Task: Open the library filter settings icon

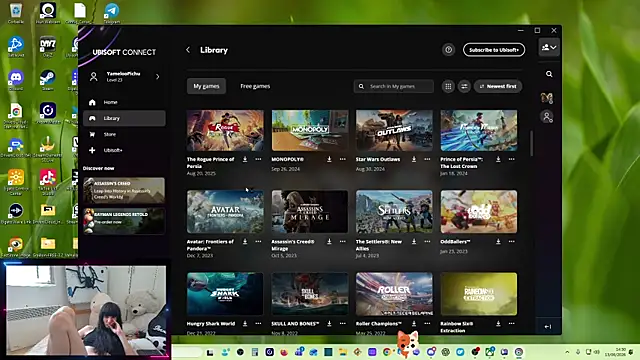Action: (x=464, y=86)
